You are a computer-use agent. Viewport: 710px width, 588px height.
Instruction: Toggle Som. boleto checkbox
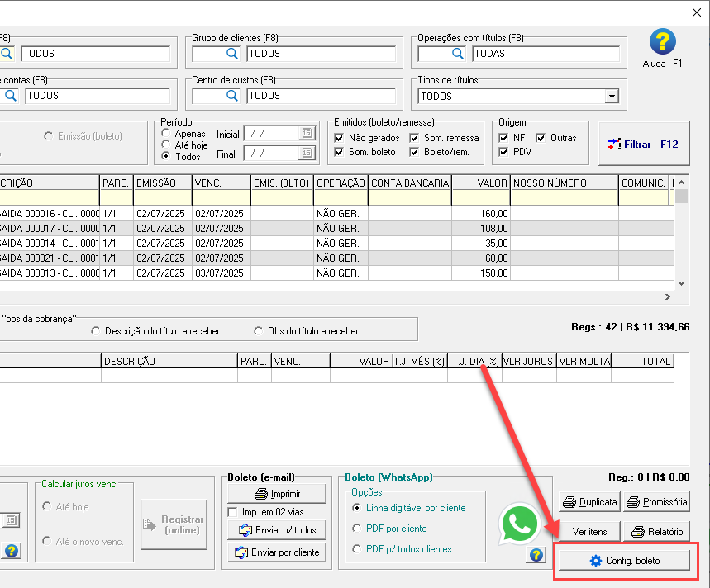(339, 152)
